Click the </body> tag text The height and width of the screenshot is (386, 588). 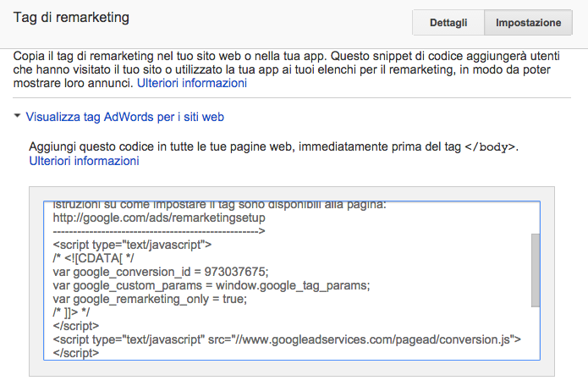coord(490,146)
